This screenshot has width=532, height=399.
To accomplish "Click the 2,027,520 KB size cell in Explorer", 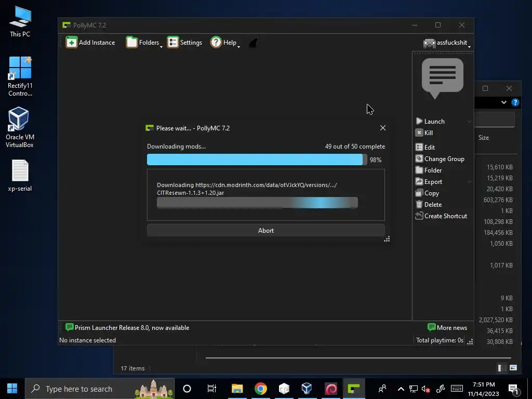I will tap(495, 320).
